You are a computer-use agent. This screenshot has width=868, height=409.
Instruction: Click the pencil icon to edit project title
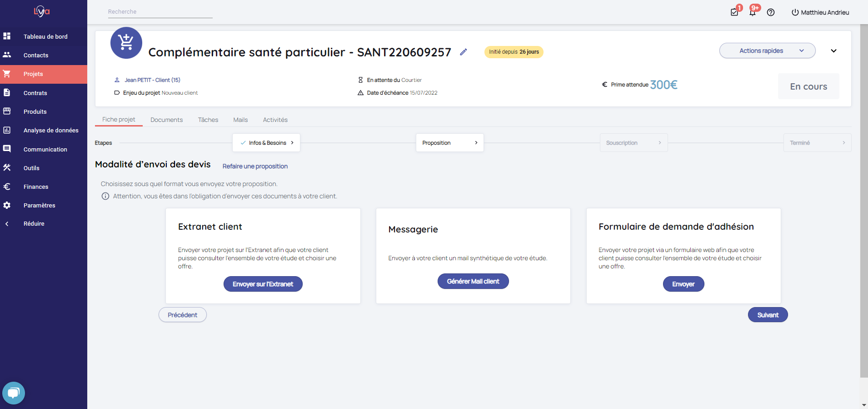tap(463, 52)
